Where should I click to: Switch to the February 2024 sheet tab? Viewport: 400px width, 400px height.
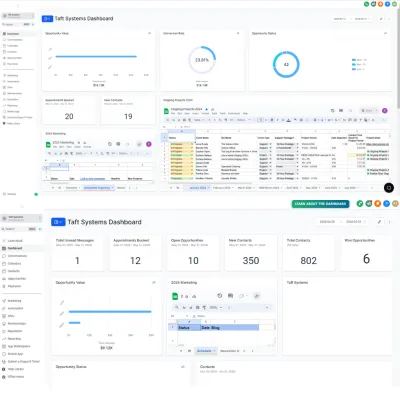[223, 188]
